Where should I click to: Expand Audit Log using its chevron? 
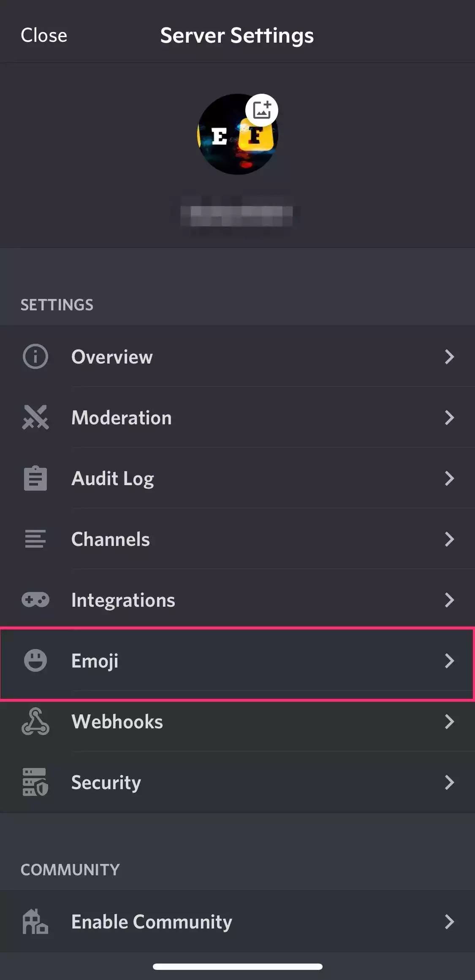(x=449, y=478)
